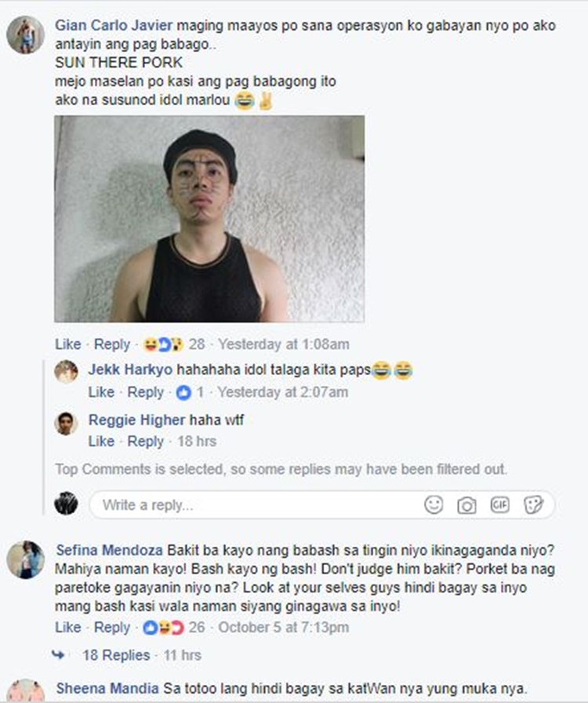This screenshot has height=703, width=588.
Task: Open Gian Carlo Javier's profile link
Action: [x=114, y=25]
